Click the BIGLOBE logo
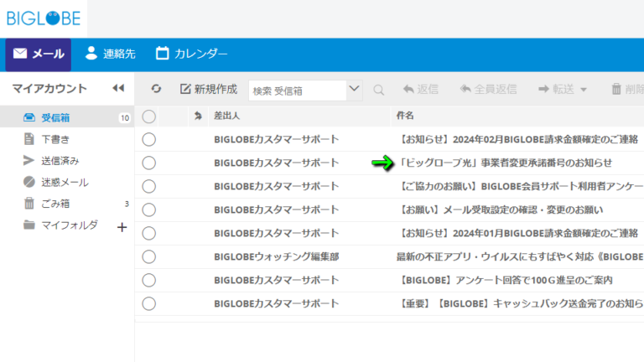The height and width of the screenshot is (362, 644). [44, 18]
